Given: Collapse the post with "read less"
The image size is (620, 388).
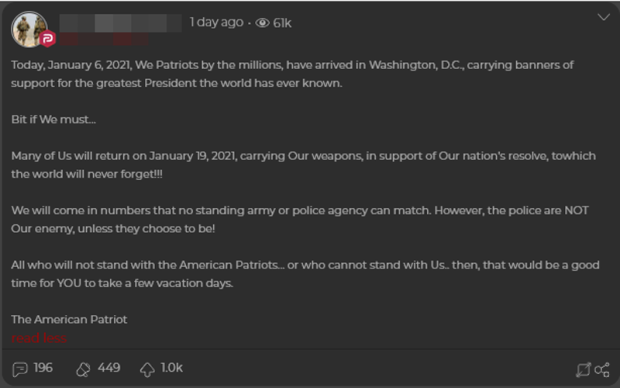Looking at the screenshot, I should point(39,338).
